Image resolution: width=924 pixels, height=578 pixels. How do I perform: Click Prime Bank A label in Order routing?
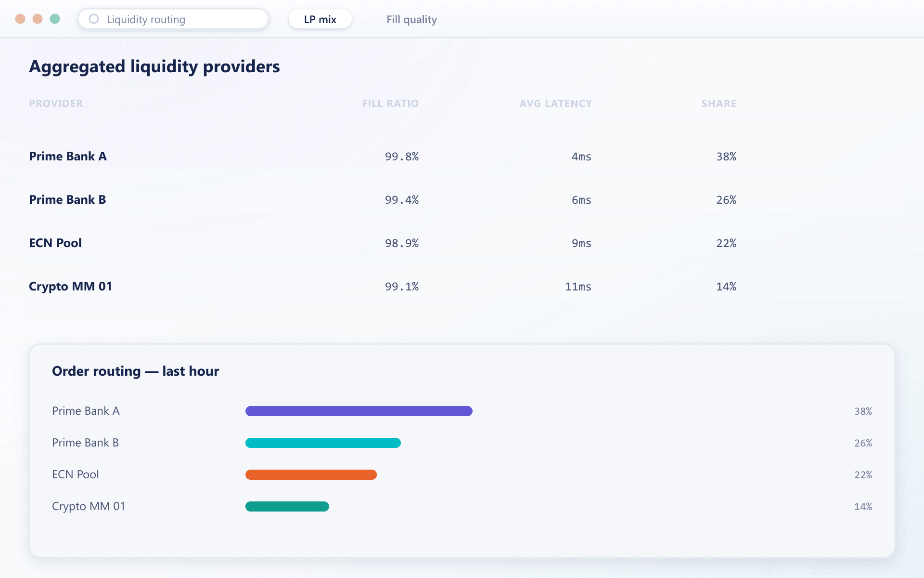click(86, 411)
